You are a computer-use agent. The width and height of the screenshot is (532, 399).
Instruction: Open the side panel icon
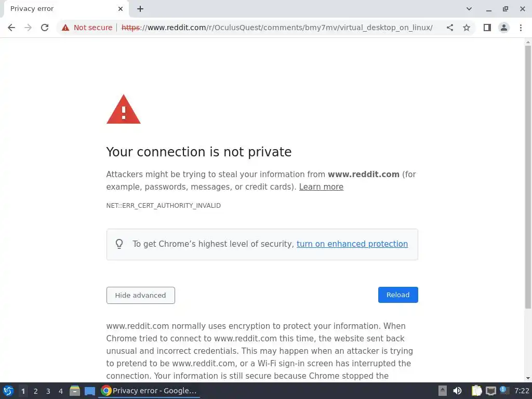[x=487, y=28]
